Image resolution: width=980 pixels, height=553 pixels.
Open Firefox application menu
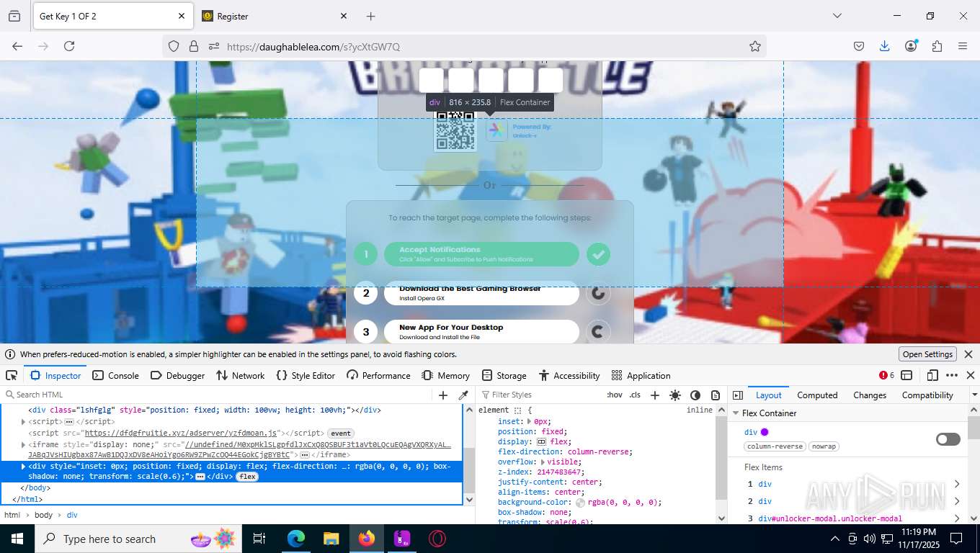(x=963, y=46)
